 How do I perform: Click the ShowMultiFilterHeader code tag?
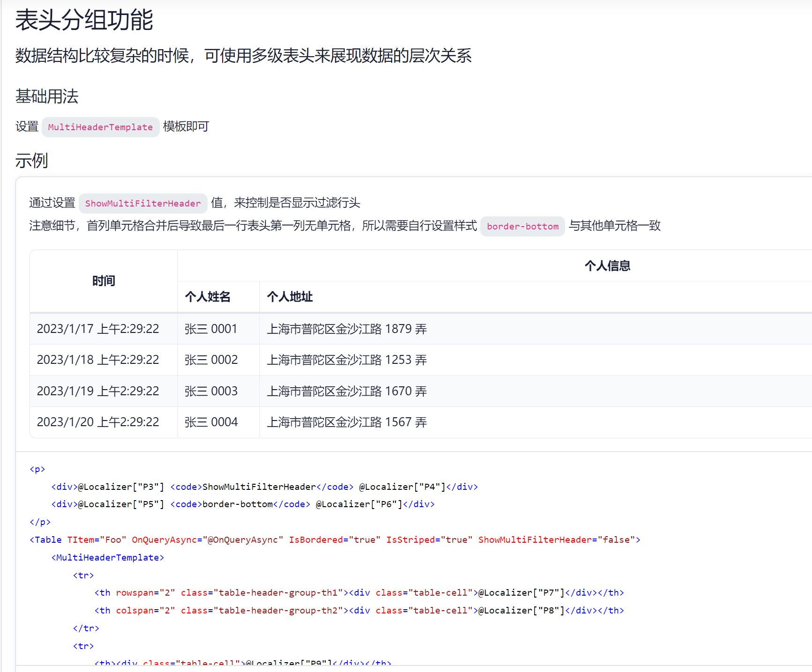[143, 203]
